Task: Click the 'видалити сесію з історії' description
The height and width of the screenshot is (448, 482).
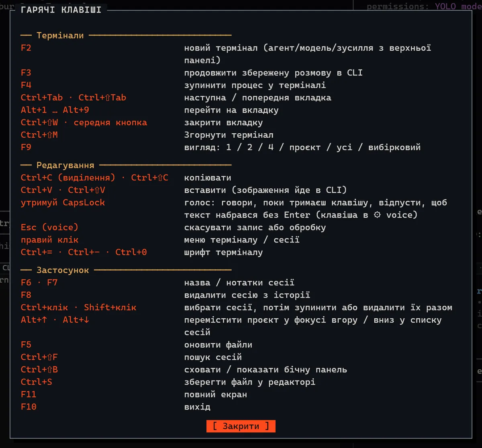Action: coord(247,295)
